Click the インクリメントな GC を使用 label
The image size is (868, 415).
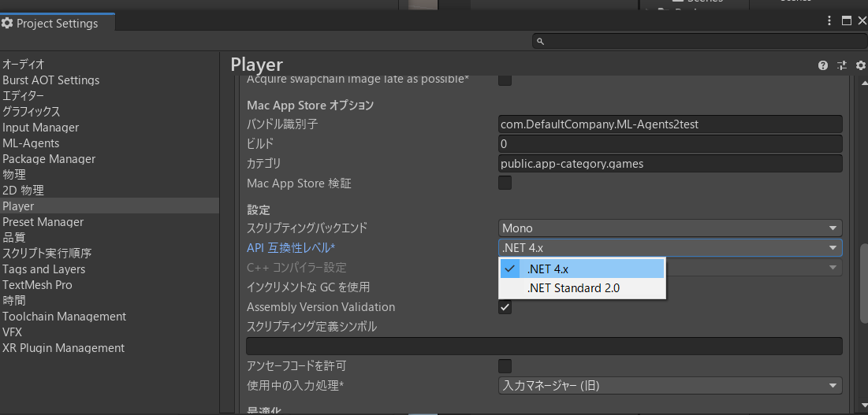(308, 287)
